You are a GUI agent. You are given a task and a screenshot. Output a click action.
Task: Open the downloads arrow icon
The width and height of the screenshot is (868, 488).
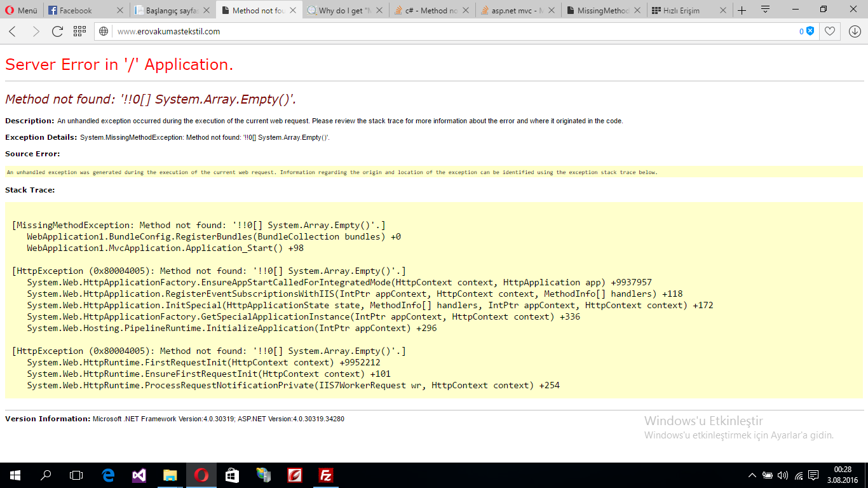(x=855, y=31)
